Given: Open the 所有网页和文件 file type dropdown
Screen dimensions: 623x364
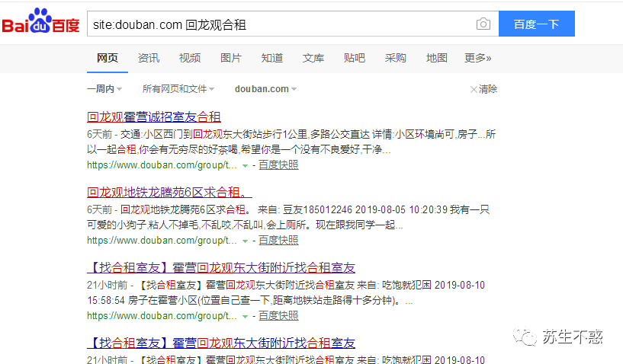Looking at the screenshot, I should click(x=178, y=89).
